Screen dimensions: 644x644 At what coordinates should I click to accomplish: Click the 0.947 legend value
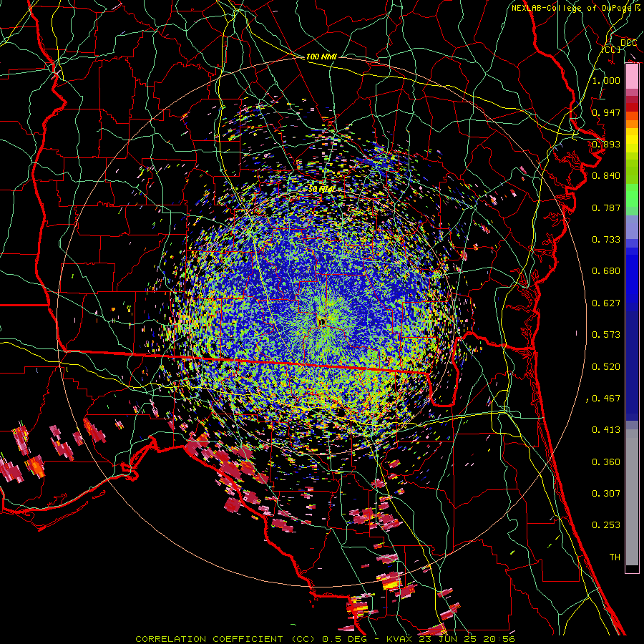click(x=606, y=112)
